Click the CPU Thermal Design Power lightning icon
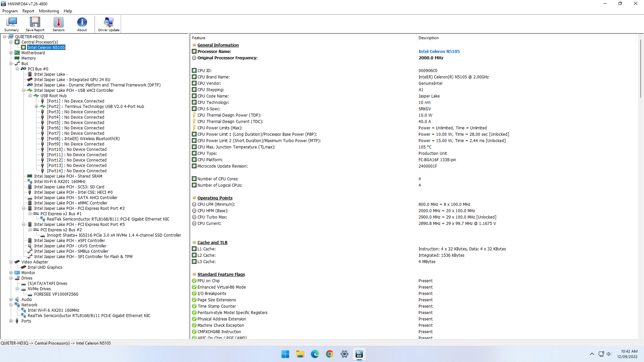Image resolution: width=644 pixels, height=362 pixels. tap(194, 115)
